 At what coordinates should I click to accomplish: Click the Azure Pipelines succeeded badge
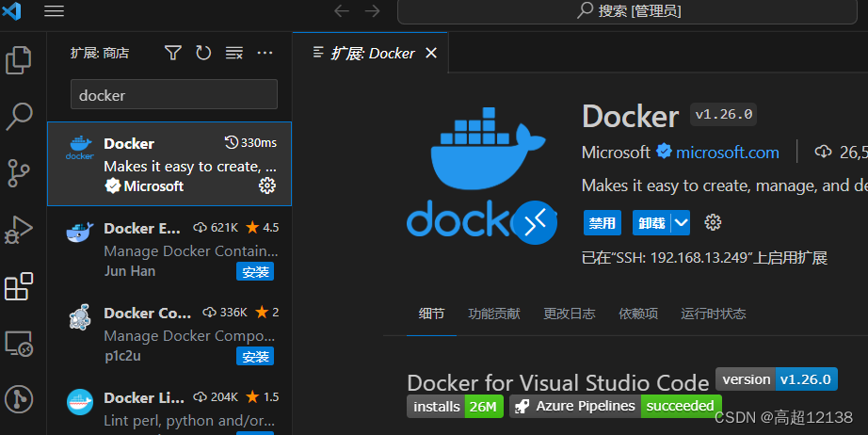pyautogui.click(x=616, y=406)
